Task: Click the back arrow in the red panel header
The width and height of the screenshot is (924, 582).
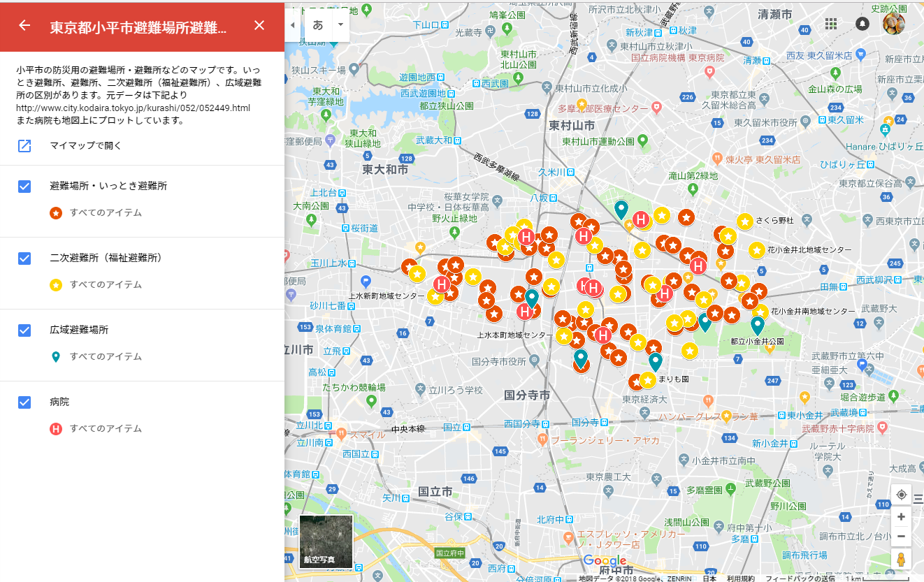Action: click(24, 25)
